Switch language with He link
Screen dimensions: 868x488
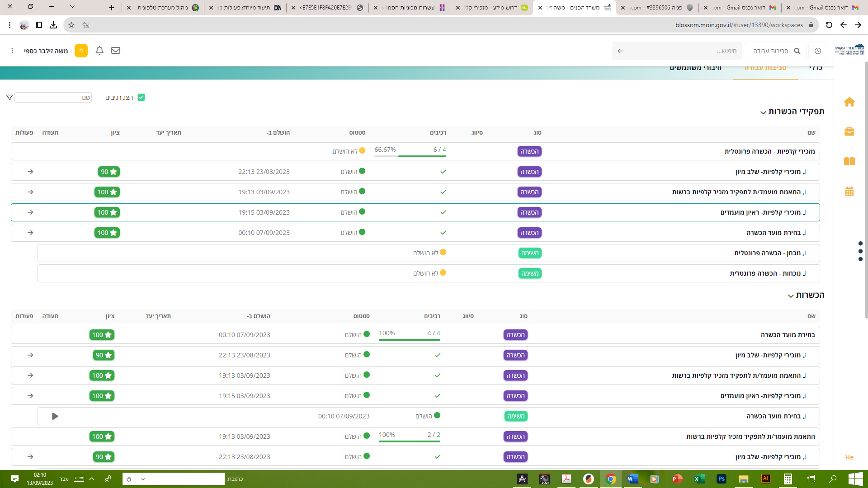point(849,457)
